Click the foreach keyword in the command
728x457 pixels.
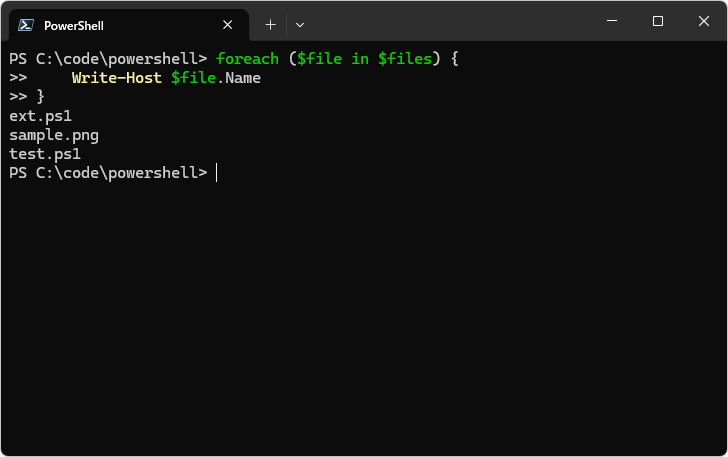pyautogui.click(x=247, y=59)
